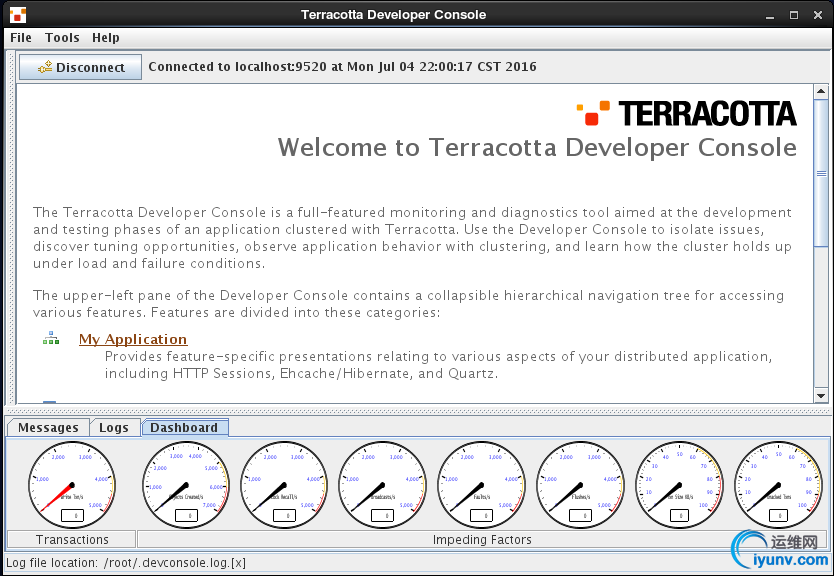The height and width of the screenshot is (576, 834).
Task: Close the Terracotta Developer Console window
Action: pyautogui.click(x=818, y=15)
